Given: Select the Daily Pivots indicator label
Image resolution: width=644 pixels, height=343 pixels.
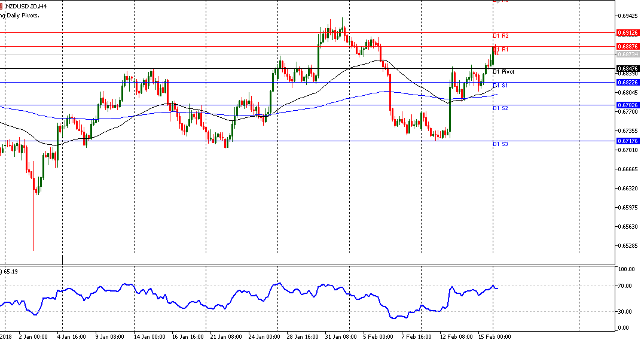Looking at the screenshot, I should point(20,15).
